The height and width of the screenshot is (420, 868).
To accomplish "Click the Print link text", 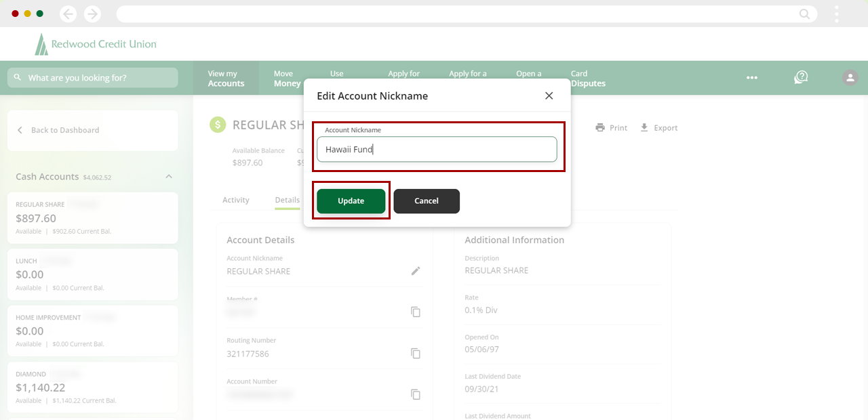I will [x=618, y=127].
